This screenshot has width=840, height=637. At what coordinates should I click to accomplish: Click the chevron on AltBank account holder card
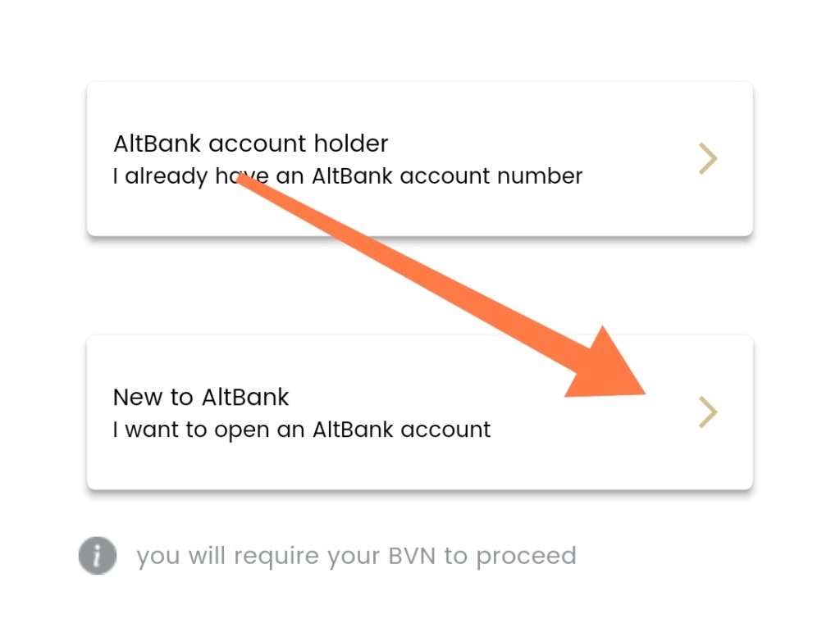[707, 158]
